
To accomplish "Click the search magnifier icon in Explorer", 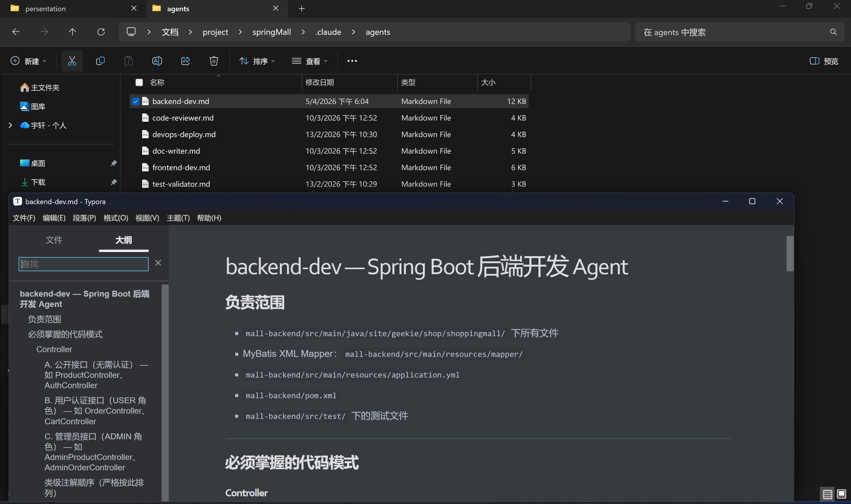I will (x=833, y=32).
